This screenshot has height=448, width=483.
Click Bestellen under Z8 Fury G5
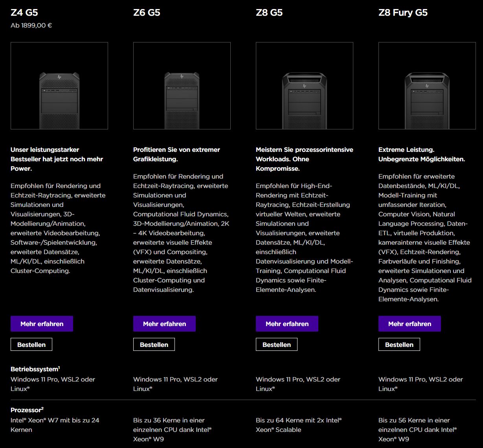click(x=399, y=345)
